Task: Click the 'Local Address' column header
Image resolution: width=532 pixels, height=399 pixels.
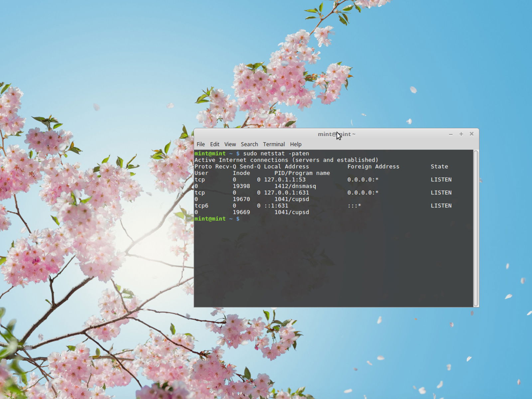Action: [286, 166]
